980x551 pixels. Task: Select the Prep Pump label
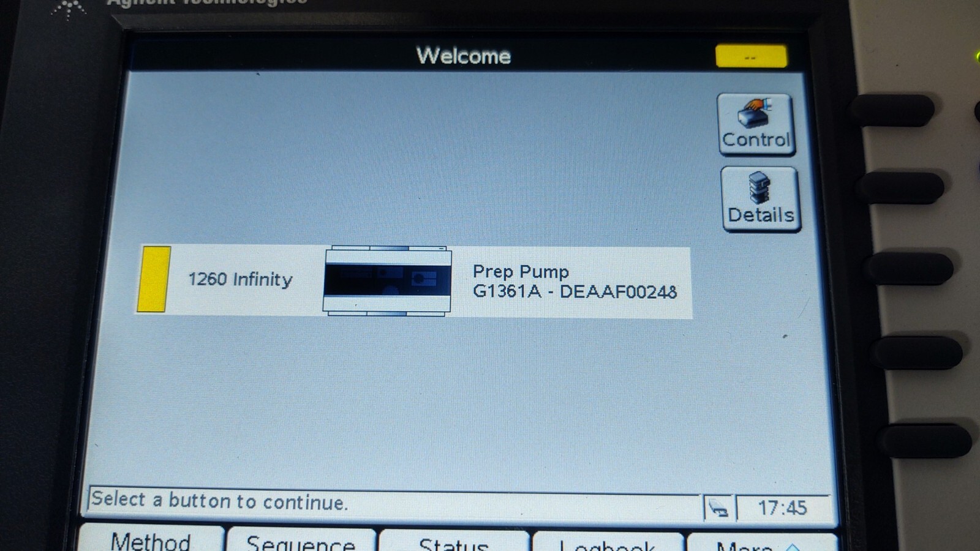click(521, 272)
